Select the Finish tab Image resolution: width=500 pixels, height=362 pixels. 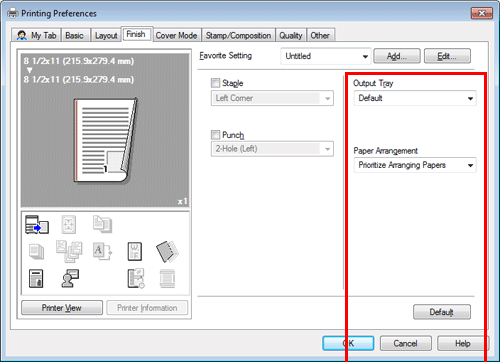[136, 34]
